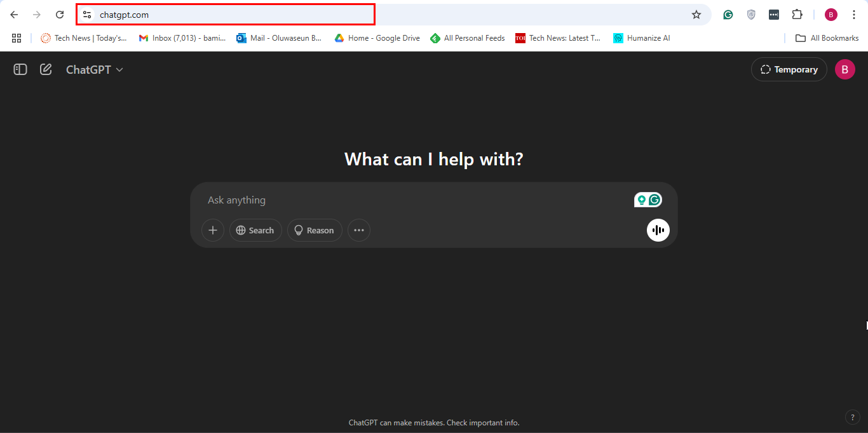
Task: Open the help question mark button
Action: click(x=853, y=418)
